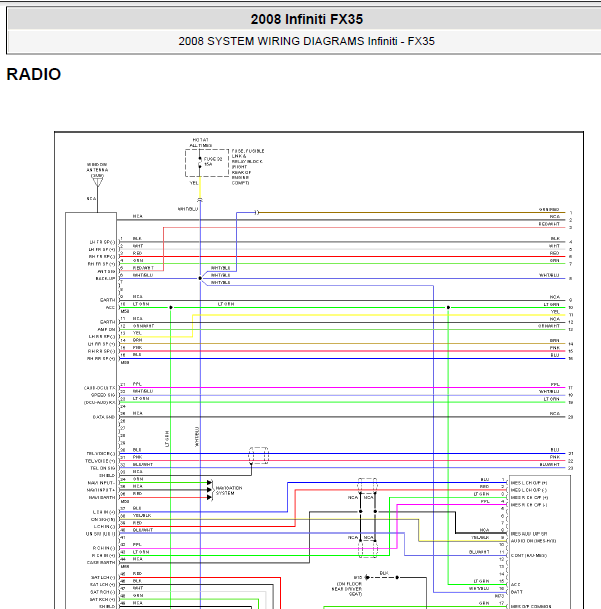Click the "YEL" wire label below fuse 32

click(x=194, y=183)
